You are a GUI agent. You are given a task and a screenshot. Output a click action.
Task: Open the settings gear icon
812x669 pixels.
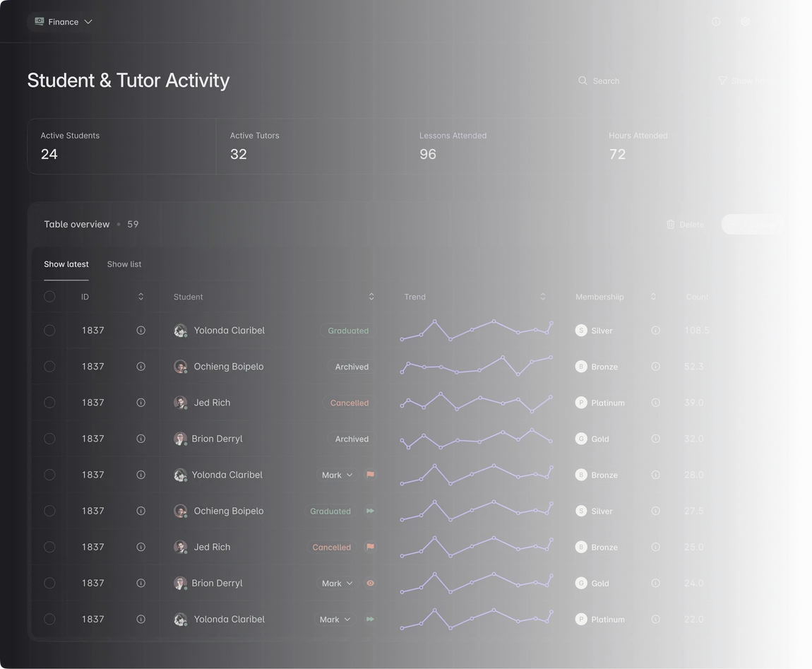(745, 22)
